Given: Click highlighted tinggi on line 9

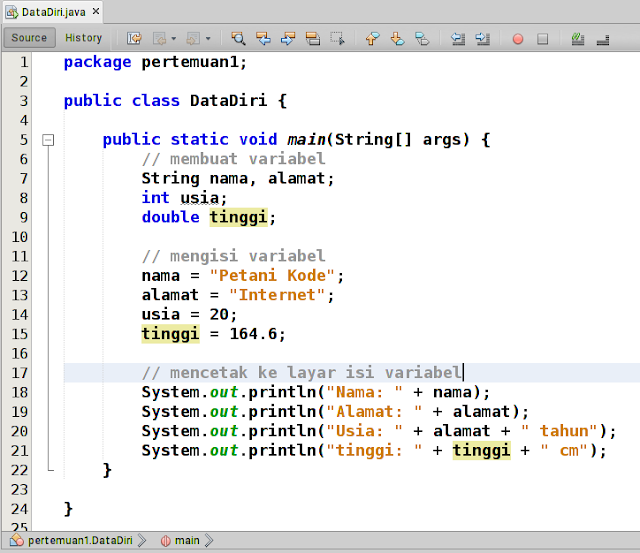Looking at the screenshot, I should pyautogui.click(x=239, y=217).
